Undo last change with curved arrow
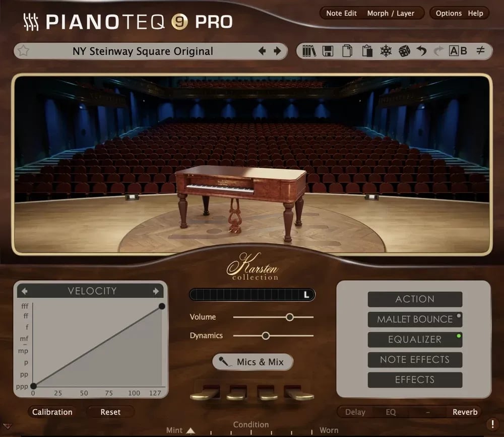Viewport: 504px width, 437px height. (421, 51)
